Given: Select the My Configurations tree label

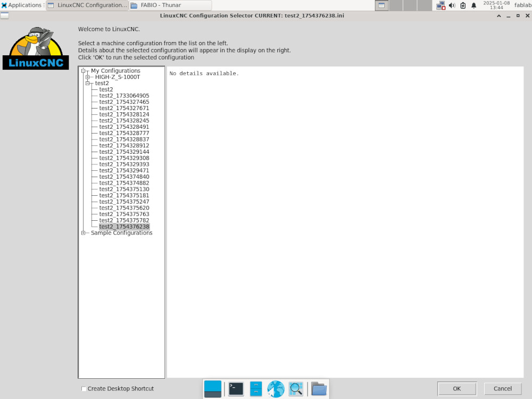Looking at the screenshot, I should [115, 71].
